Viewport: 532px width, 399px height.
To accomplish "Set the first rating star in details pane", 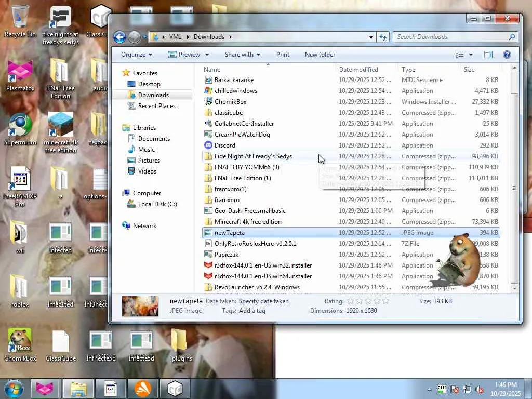I will pyautogui.click(x=351, y=301).
